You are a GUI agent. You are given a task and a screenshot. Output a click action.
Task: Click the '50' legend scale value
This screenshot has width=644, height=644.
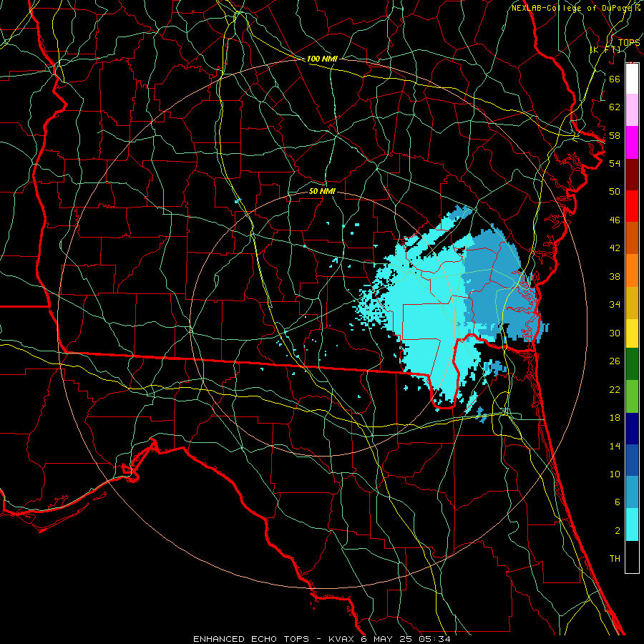tap(615, 191)
